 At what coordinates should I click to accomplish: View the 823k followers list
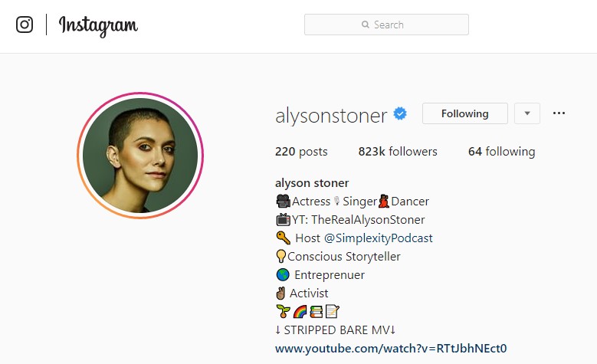[x=398, y=152]
